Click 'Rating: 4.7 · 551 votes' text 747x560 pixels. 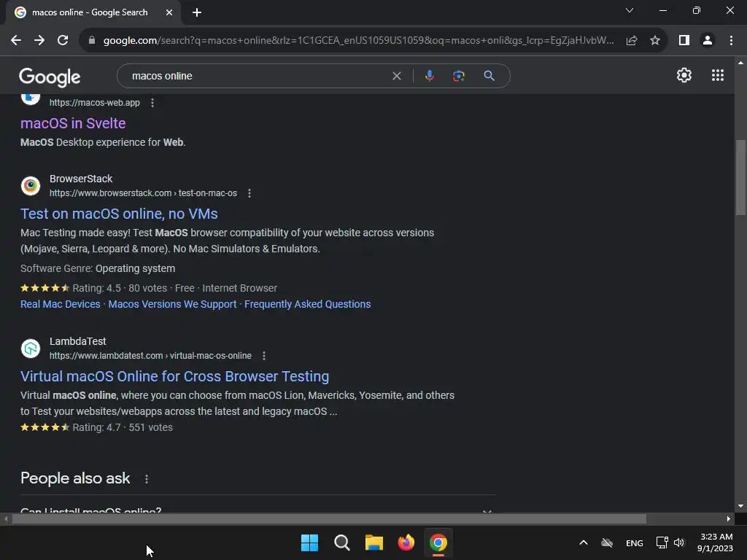pos(123,427)
